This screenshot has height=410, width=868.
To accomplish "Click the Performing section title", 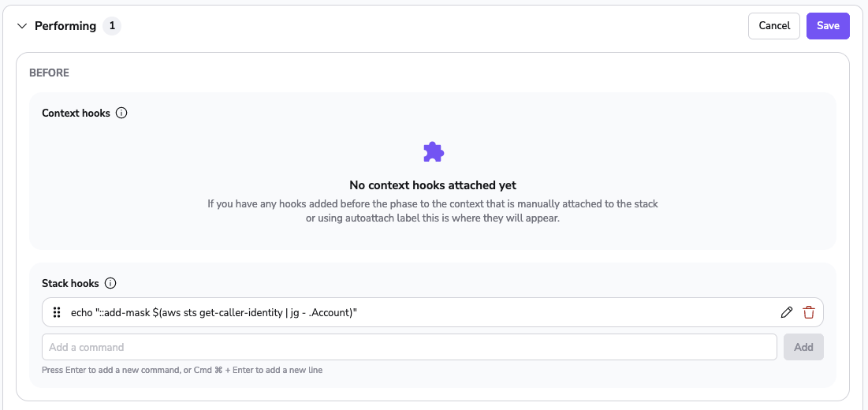I will [x=65, y=26].
